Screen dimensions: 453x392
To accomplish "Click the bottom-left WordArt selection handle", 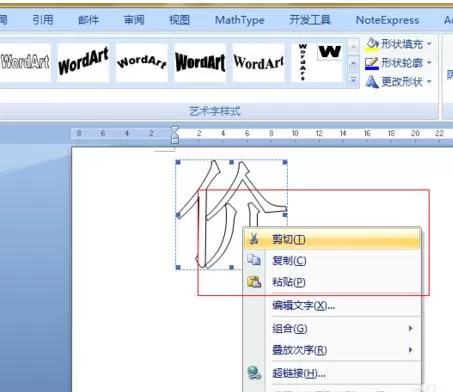I will tap(178, 267).
